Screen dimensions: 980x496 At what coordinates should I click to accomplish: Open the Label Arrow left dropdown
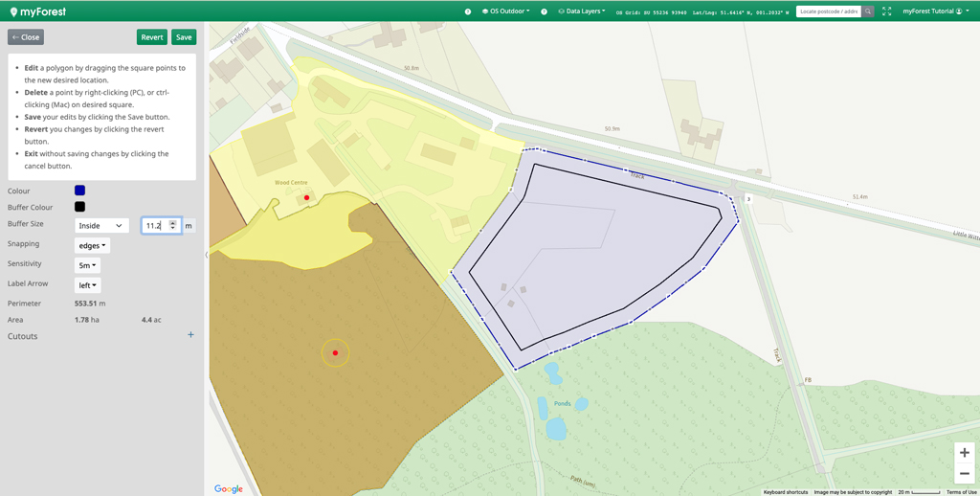[87, 285]
